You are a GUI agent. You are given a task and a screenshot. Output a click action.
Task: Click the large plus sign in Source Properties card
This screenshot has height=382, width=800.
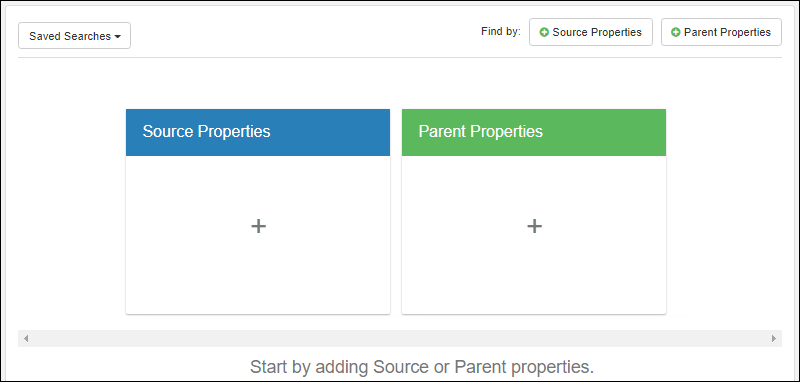(x=259, y=226)
